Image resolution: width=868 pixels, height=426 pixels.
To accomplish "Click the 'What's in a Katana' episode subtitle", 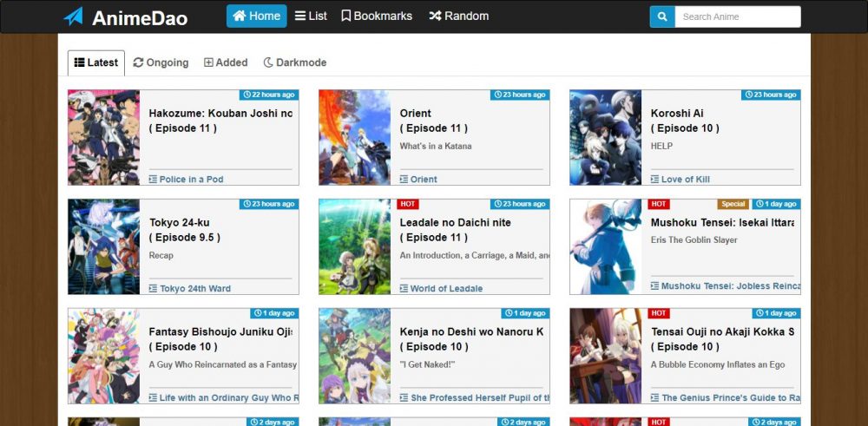I will (x=436, y=146).
